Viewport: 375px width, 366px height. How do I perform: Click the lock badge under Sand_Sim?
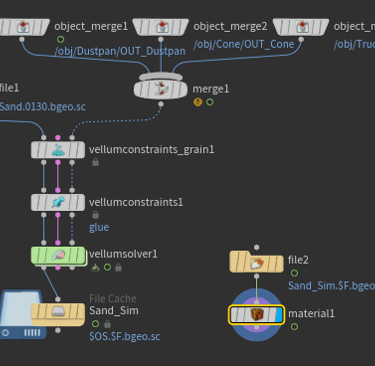click(107, 324)
